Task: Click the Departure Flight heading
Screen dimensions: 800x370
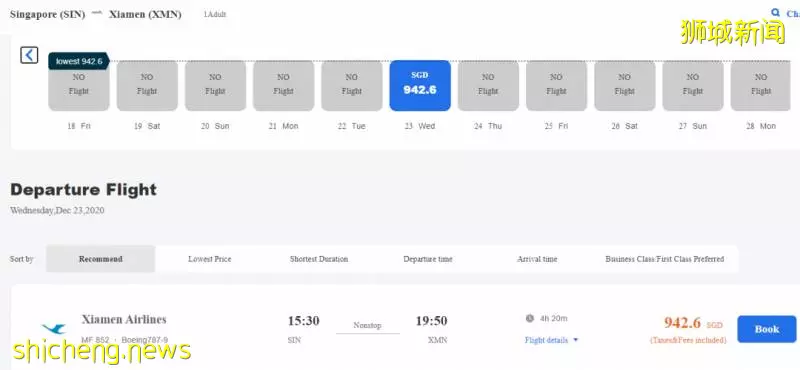Action: click(x=83, y=190)
